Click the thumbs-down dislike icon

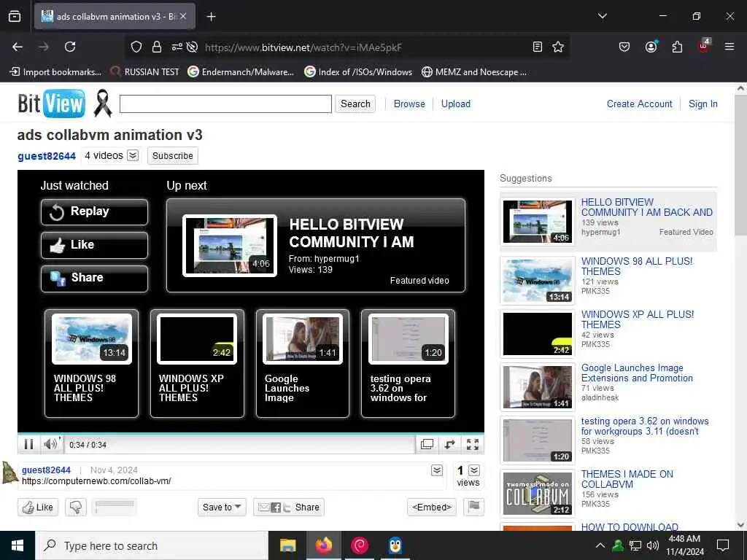coord(76,507)
